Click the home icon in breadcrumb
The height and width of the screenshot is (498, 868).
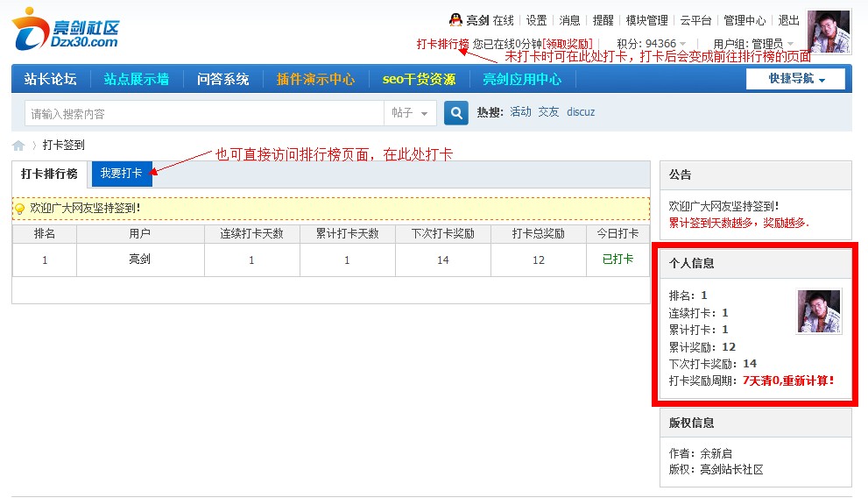click(x=18, y=146)
